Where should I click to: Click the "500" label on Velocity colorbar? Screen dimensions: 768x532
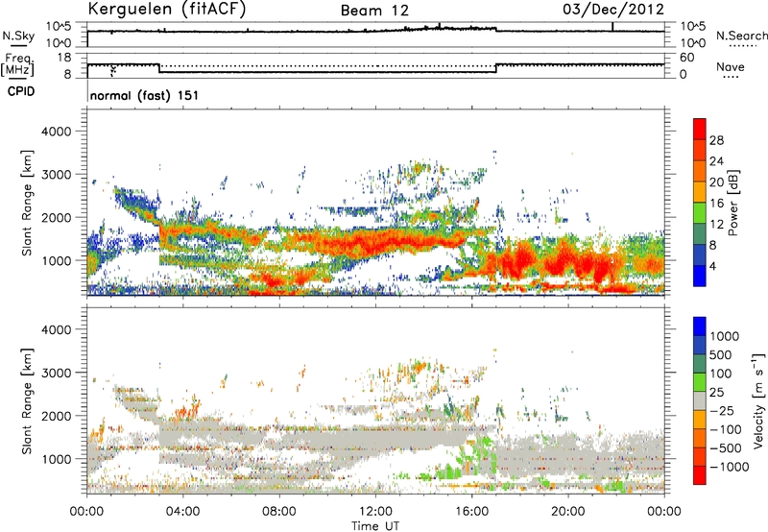[x=721, y=355]
